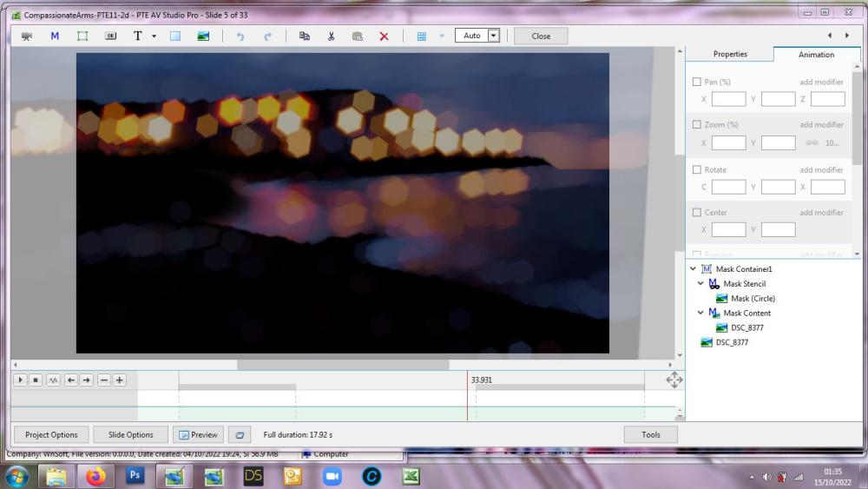
Task: Collapse the Mask Container1 tree node
Action: pyautogui.click(x=693, y=269)
